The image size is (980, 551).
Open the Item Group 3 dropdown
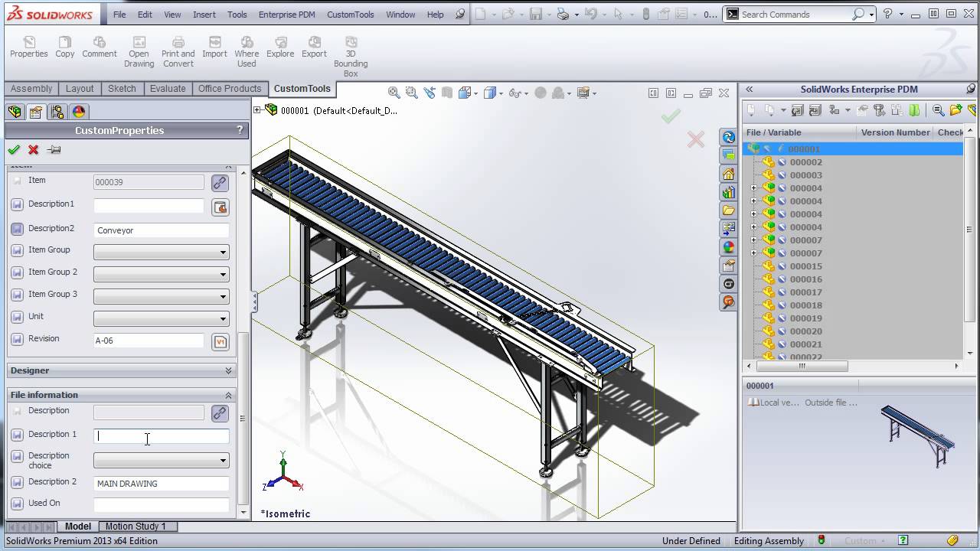161,296
